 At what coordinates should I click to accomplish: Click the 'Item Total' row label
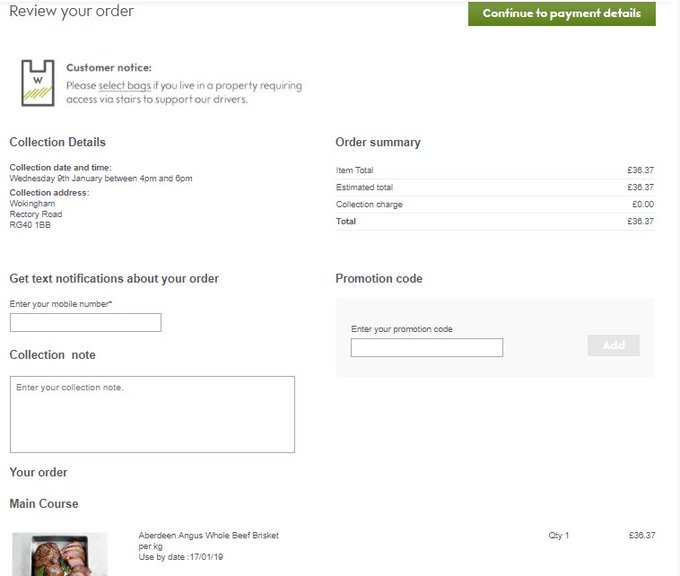[354, 170]
